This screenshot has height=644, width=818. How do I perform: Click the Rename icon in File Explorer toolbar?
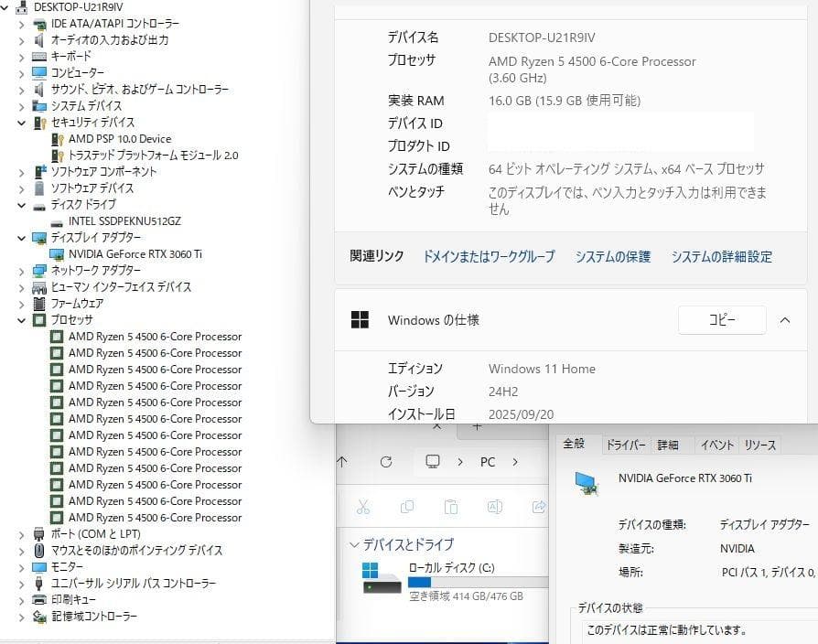click(495, 507)
